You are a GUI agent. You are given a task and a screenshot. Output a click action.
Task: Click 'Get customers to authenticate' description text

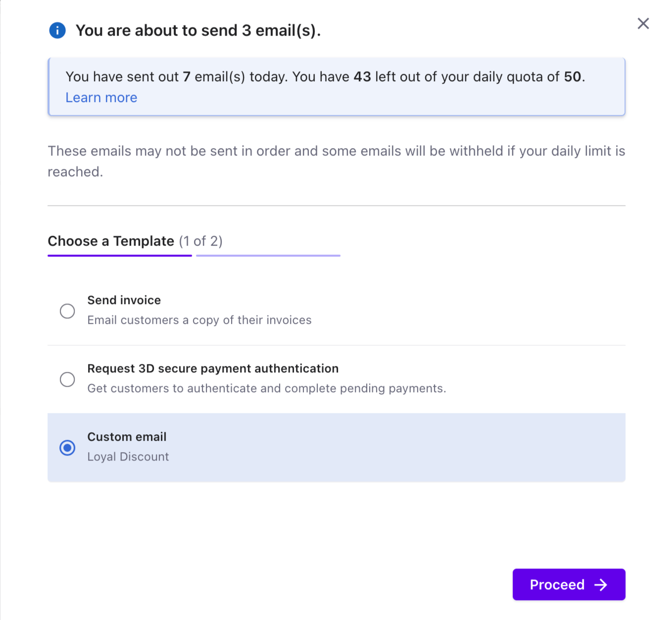coord(267,388)
